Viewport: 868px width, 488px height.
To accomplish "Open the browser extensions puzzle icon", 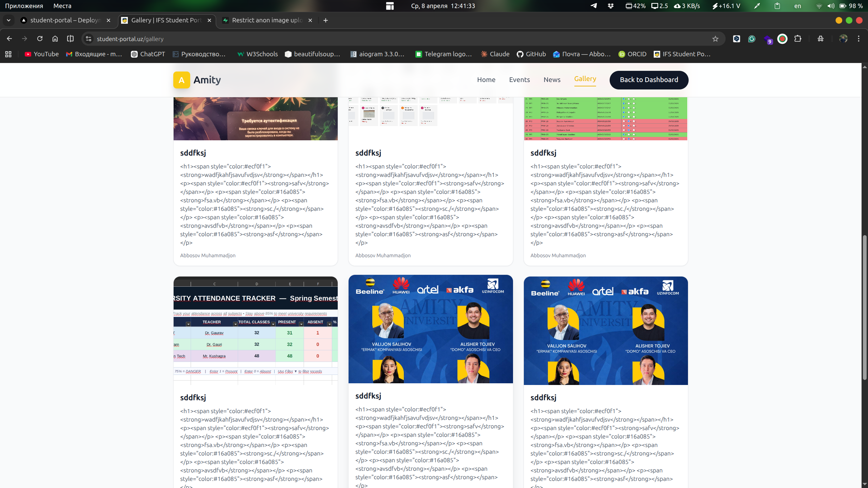I will [798, 39].
